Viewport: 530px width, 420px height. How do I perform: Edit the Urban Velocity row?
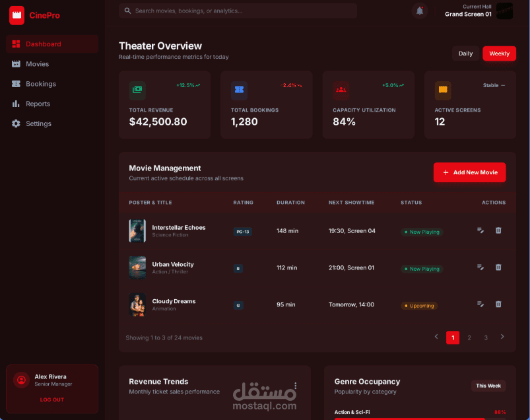[x=480, y=267]
